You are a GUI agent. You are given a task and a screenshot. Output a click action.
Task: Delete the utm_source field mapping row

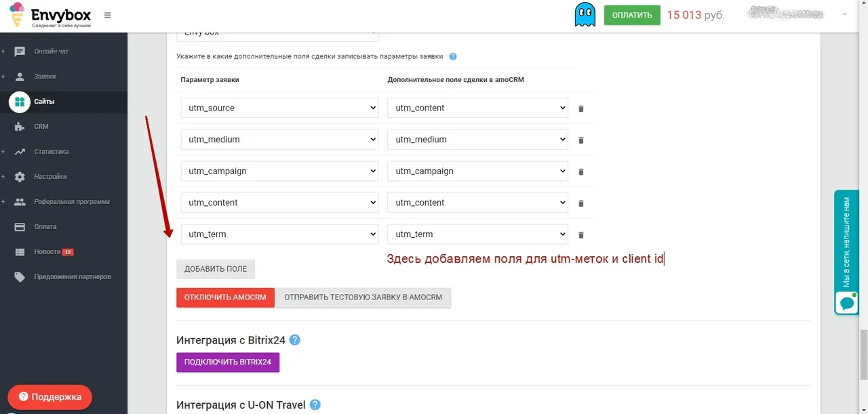point(580,108)
